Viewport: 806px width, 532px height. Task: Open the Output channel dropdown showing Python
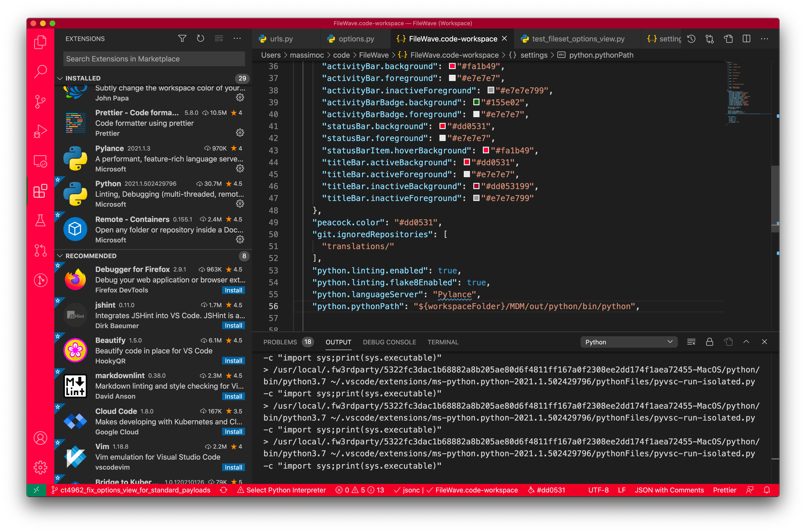coord(628,342)
